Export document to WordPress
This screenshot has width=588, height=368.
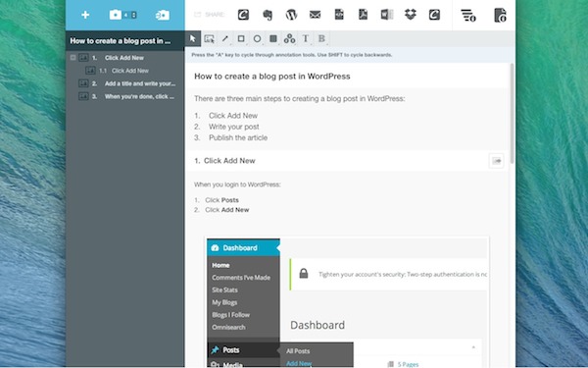(291, 15)
